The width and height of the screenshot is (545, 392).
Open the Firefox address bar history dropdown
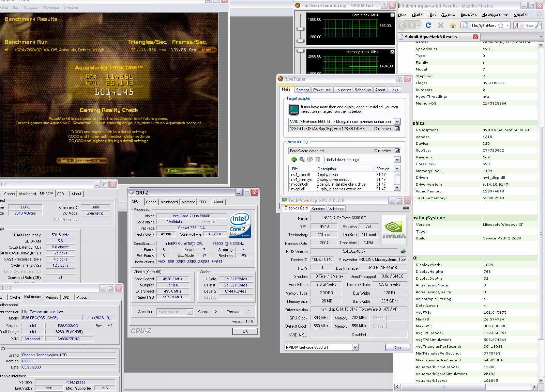[508, 25]
